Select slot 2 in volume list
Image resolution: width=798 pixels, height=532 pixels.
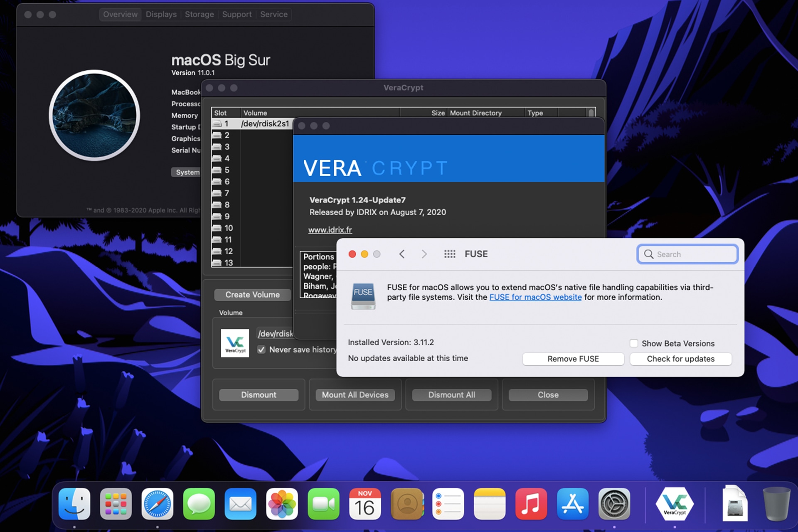252,135
